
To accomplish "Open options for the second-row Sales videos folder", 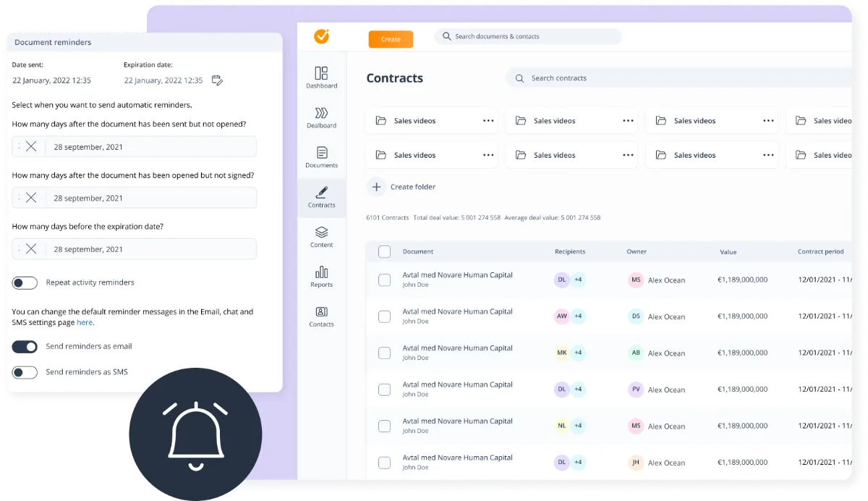I will 489,155.
